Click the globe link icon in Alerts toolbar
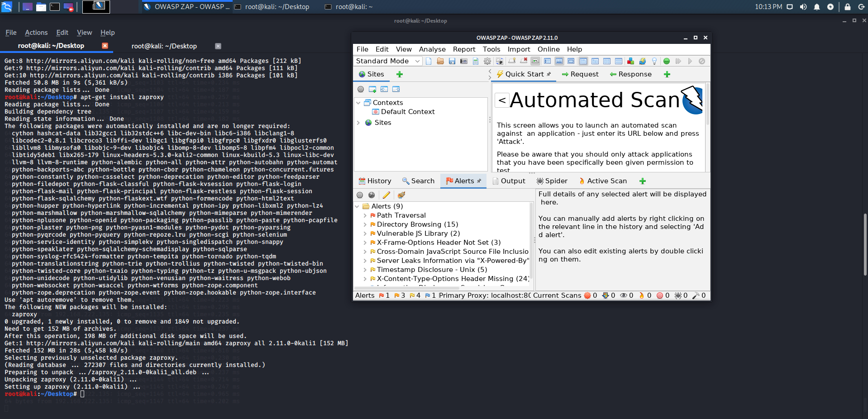 click(372, 195)
